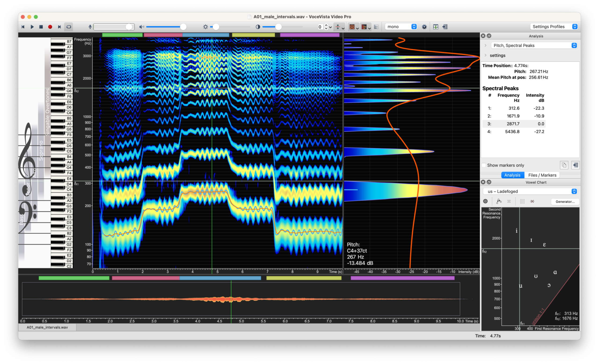
Task: Toggle the vowel chart grid dots icon
Action: click(522, 201)
